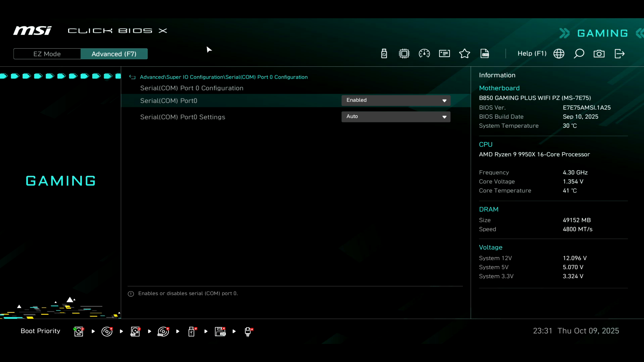Click the globe language icon
The height and width of the screenshot is (362, 644).
(x=559, y=54)
